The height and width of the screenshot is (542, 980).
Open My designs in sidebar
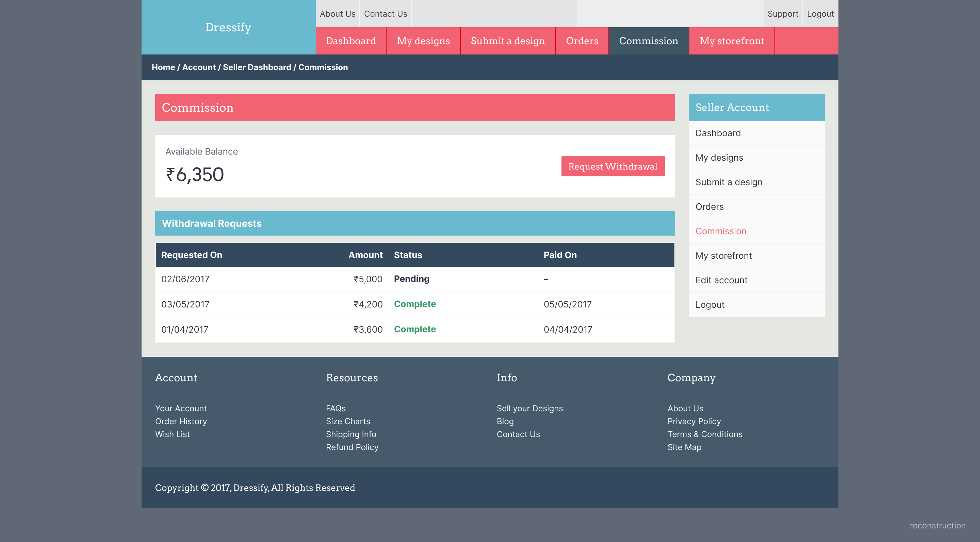coord(756,158)
